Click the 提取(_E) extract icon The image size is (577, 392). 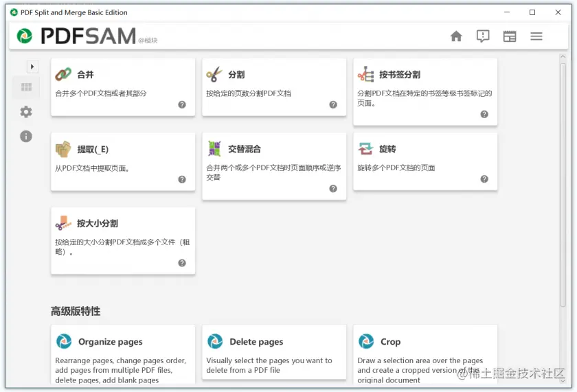(x=63, y=149)
